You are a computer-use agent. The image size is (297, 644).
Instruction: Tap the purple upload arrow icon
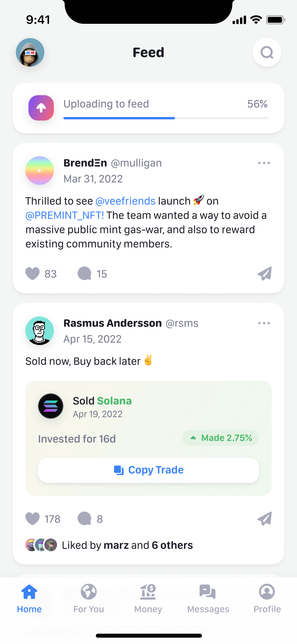coord(41,108)
